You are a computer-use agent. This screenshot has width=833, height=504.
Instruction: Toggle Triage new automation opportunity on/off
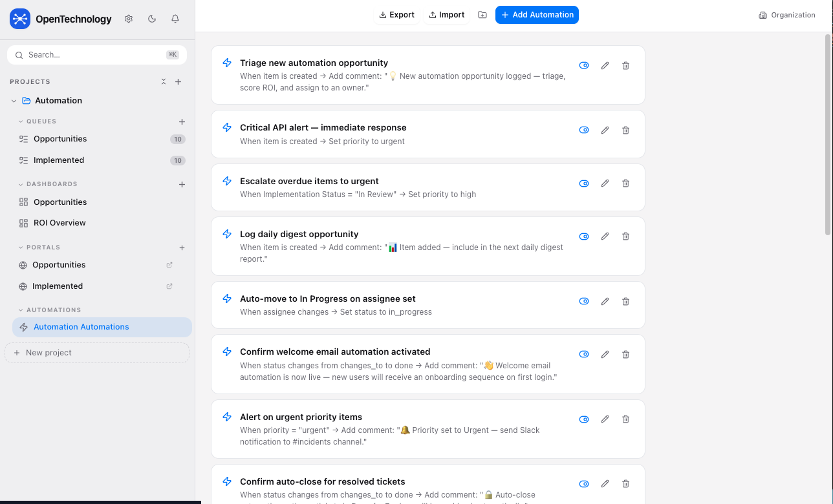point(584,65)
